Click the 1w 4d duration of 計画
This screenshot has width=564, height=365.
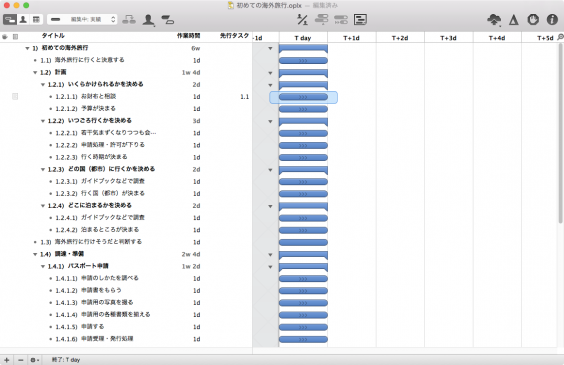(x=191, y=73)
